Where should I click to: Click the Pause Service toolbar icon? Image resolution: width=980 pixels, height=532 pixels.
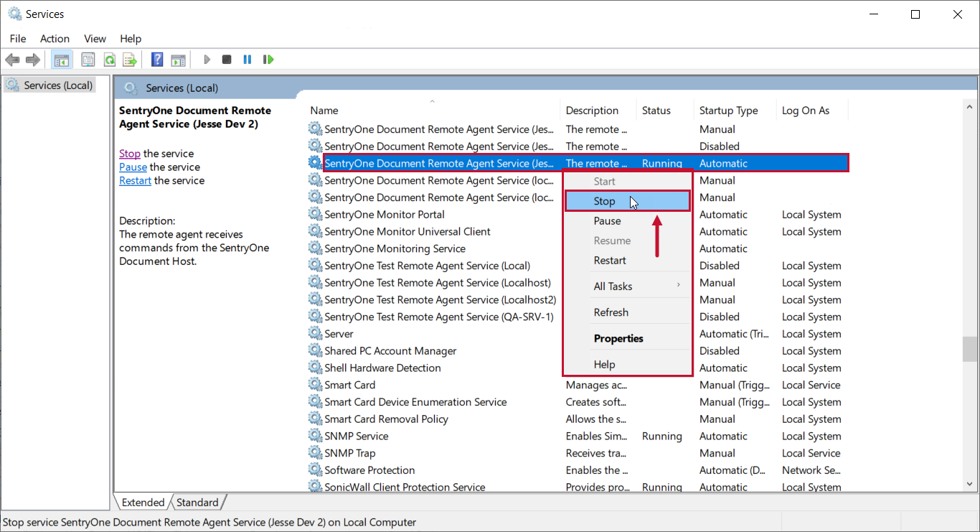(x=248, y=60)
